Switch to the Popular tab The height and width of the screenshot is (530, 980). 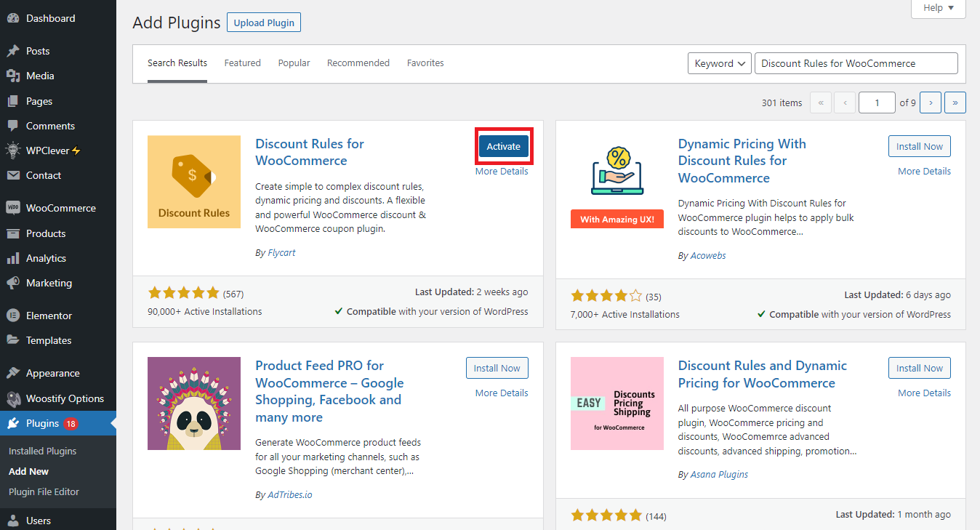[x=294, y=63]
